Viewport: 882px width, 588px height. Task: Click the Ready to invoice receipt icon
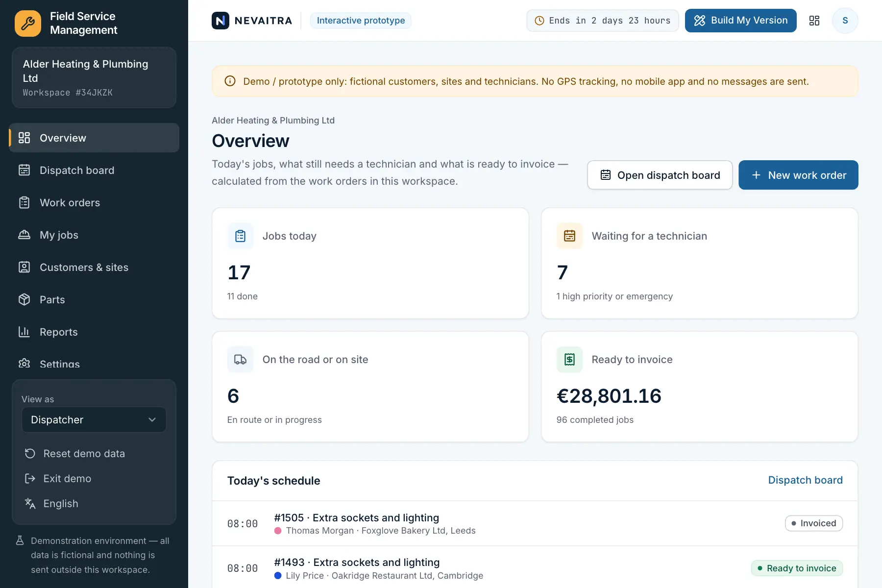pos(569,359)
